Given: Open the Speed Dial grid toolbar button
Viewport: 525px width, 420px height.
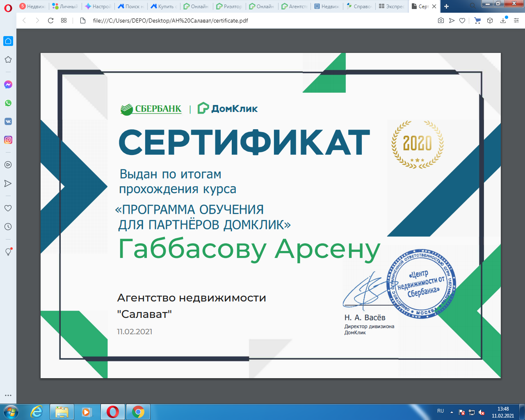Looking at the screenshot, I should tap(64, 21).
